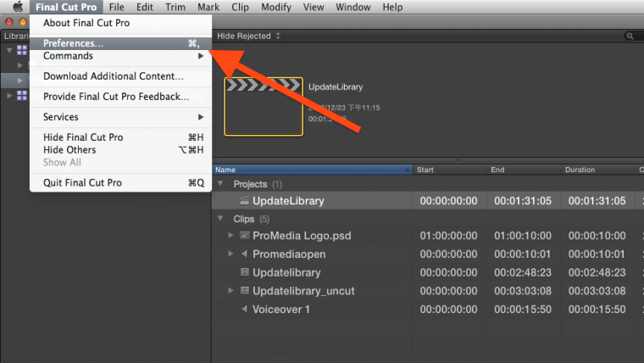Expand the bottom library disclosure triangle
Screen dimensions: 644x363
click(x=9, y=95)
